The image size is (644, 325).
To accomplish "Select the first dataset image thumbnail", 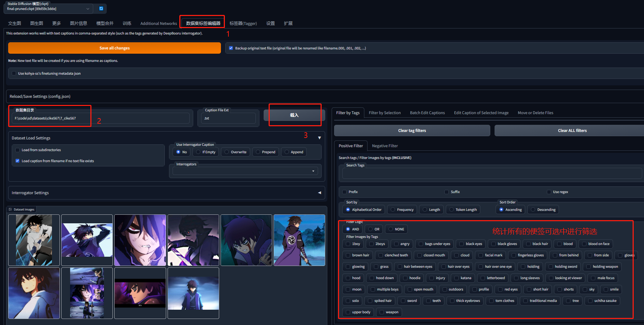I will (x=34, y=240).
